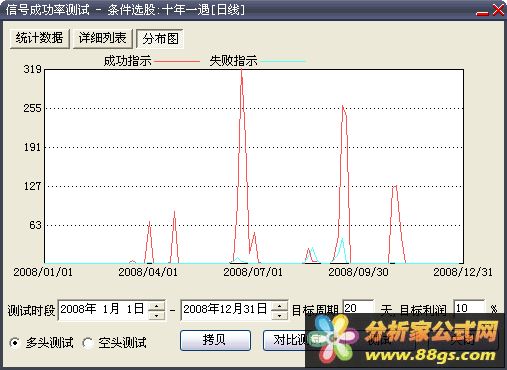This screenshot has height=370, width=507.
Task: Decrease the start date with down arrow
Action: click(156, 315)
